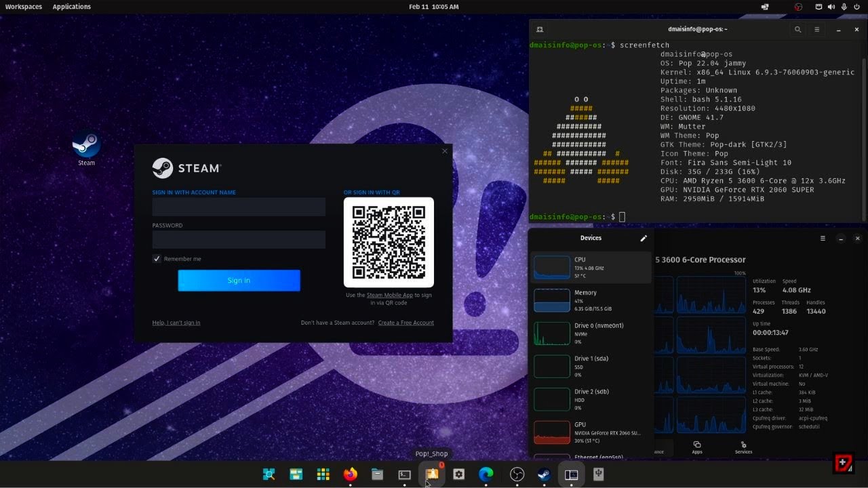
Task: Open OBS Studio from the dock
Action: pos(517,474)
